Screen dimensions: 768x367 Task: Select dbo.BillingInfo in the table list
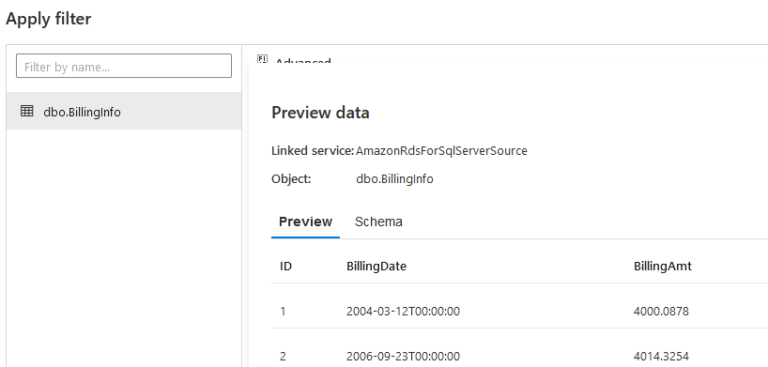point(124,111)
